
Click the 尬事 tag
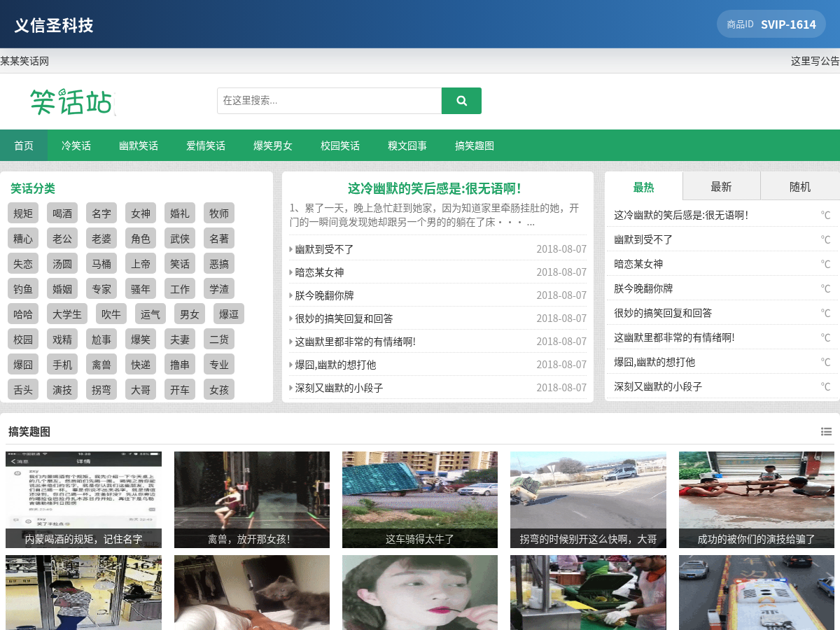pos(101,339)
